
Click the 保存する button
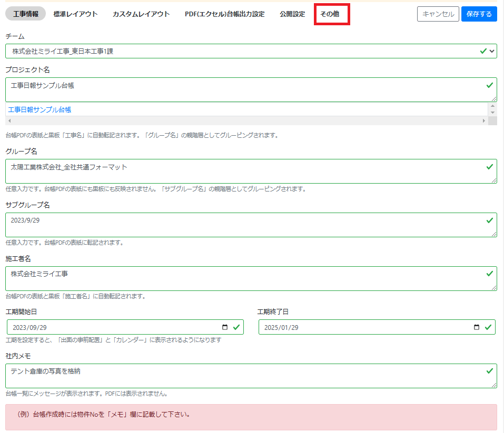[479, 14]
